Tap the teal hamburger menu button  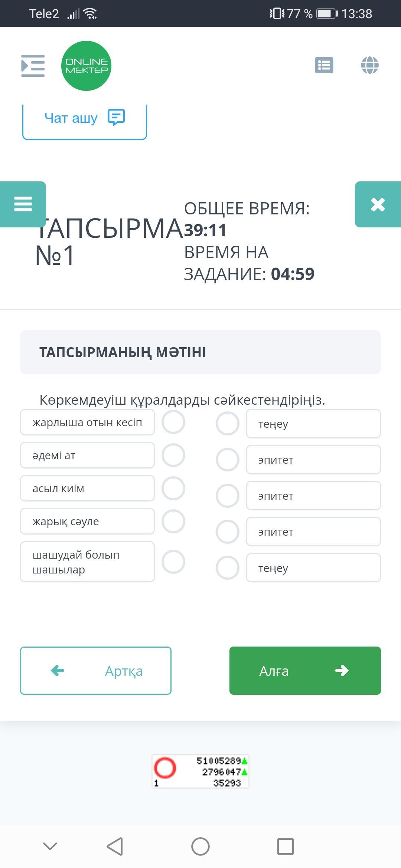coord(23,204)
